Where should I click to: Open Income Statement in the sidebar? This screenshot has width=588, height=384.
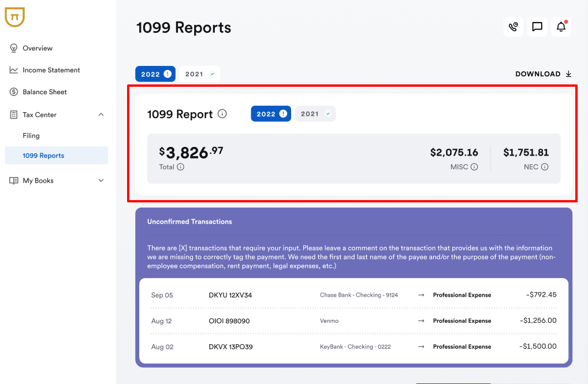click(51, 70)
